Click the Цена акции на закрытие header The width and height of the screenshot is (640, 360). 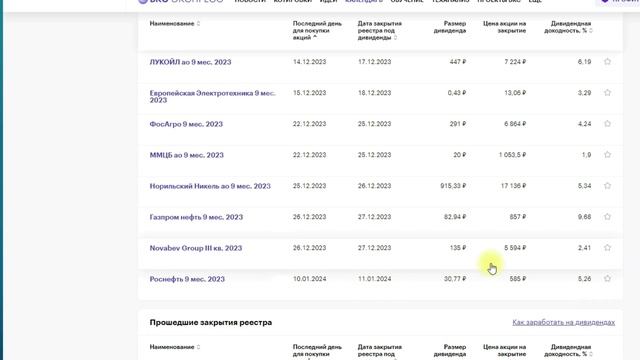(x=504, y=27)
